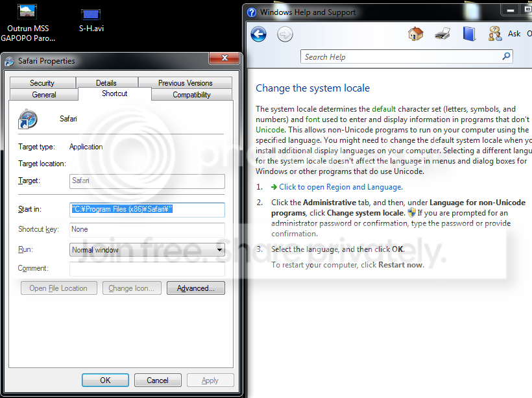This screenshot has width=532, height=398.
Task: Click the 'Restart now' text in Help
Action: coord(401,265)
